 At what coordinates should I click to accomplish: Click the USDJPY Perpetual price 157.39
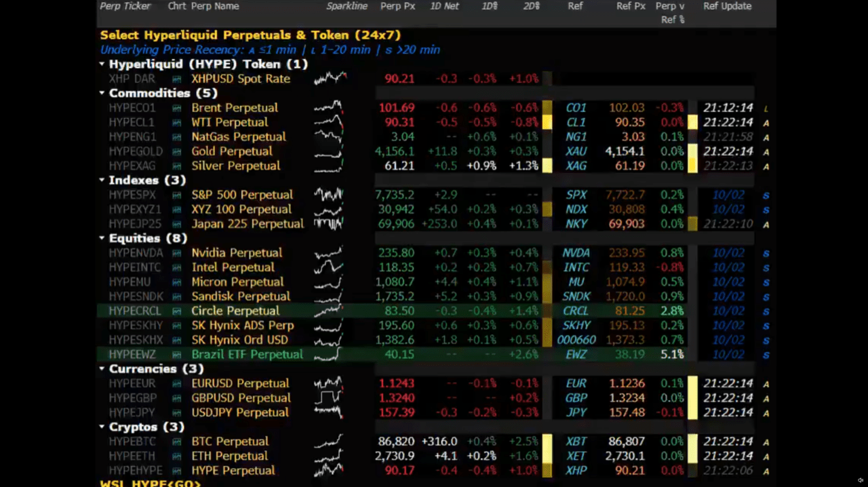(x=395, y=412)
